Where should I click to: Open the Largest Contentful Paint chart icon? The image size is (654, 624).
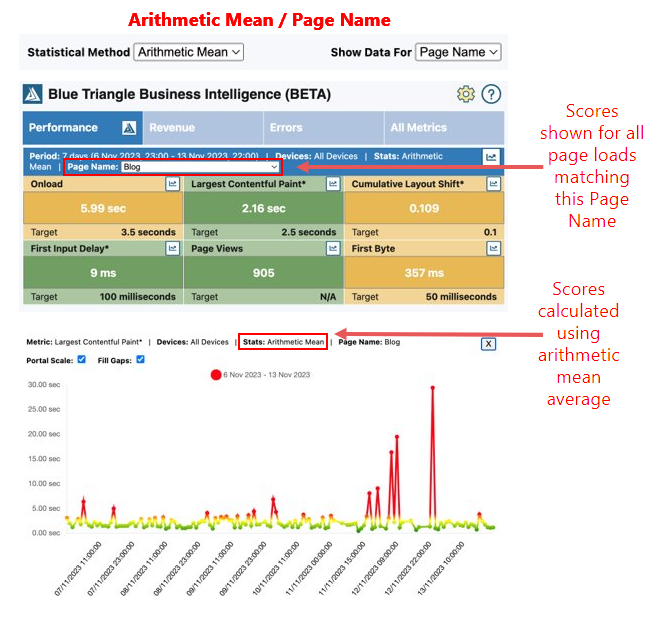(x=333, y=184)
